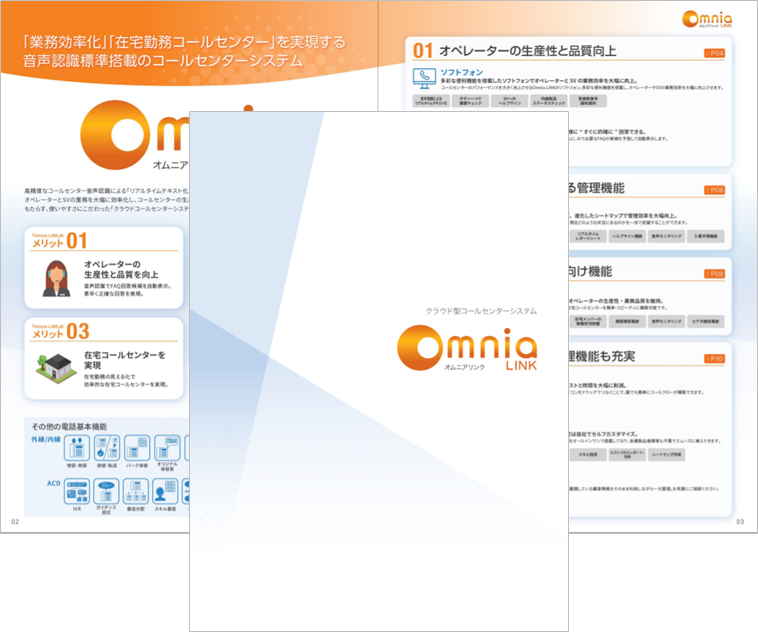The width and height of the screenshot is (758, 632).
Task: Click the female operator headset illustration
Action: pyautogui.click(x=57, y=279)
